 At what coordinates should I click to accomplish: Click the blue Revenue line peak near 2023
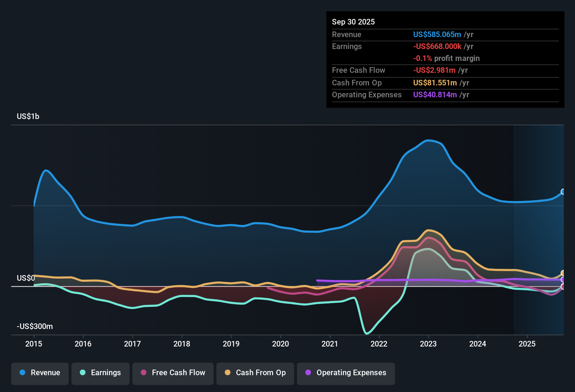tap(429, 140)
